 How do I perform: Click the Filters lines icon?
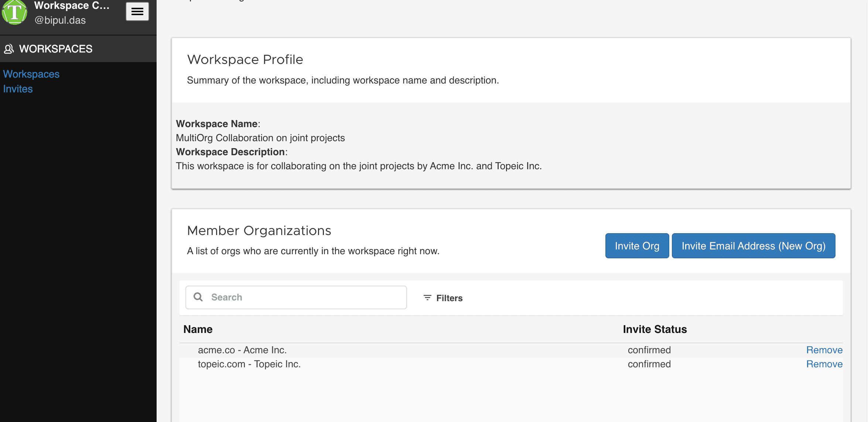coord(427,298)
